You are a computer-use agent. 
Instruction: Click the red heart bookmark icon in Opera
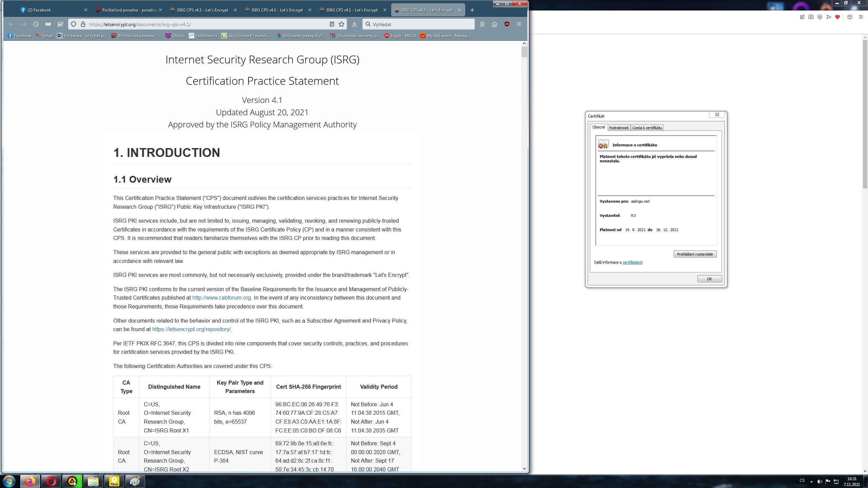click(837, 17)
